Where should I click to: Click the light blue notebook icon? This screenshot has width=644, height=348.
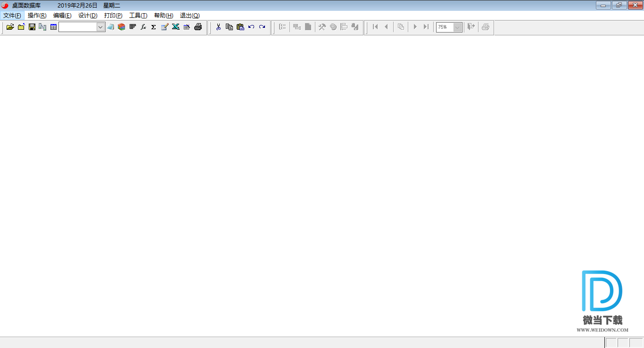(111, 27)
